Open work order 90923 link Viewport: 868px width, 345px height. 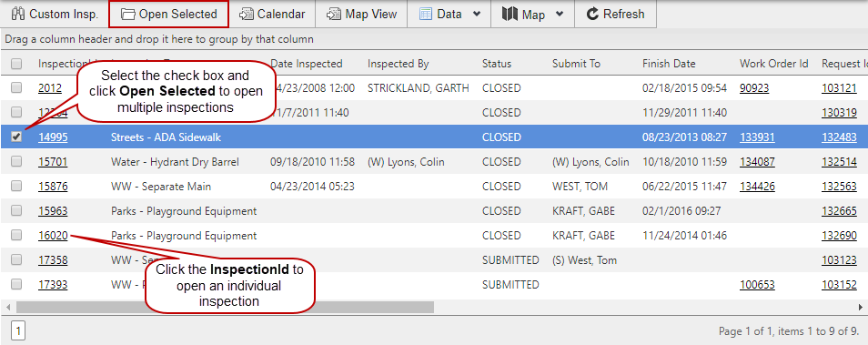point(754,87)
